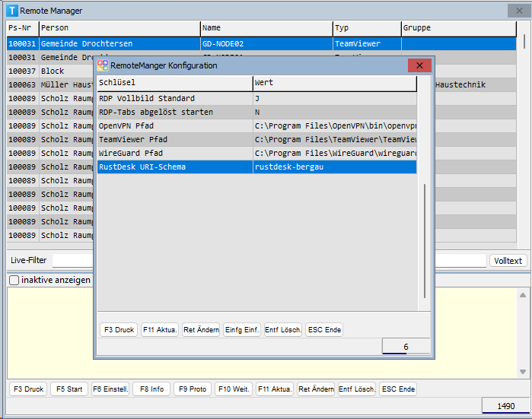Click F11 Aktua. in the Konfiguration dialog

tap(160, 330)
